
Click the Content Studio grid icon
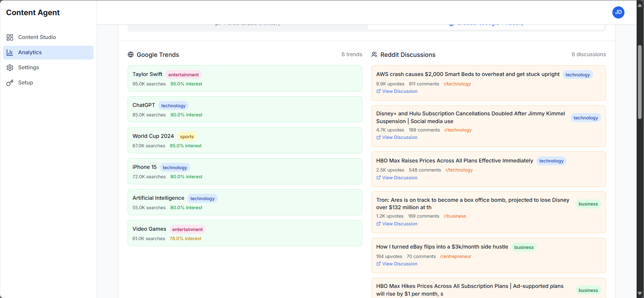click(x=10, y=37)
